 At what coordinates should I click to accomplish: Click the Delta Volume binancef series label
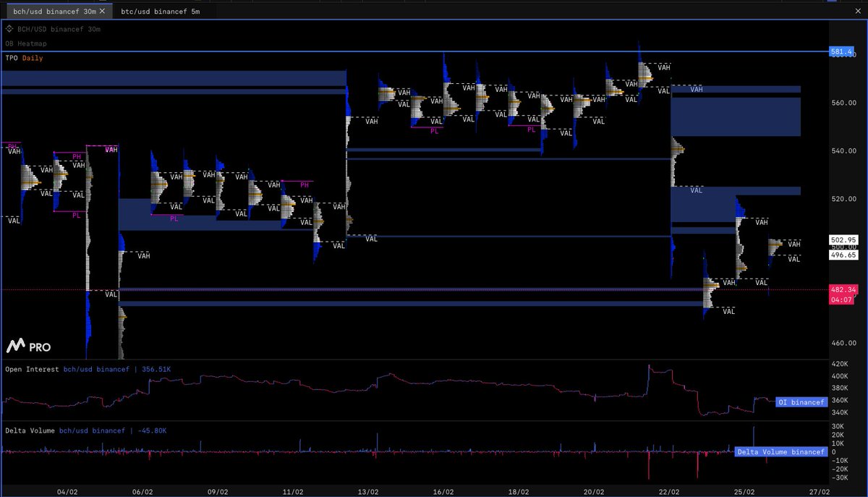pyautogui.click(x=780, y=451)
